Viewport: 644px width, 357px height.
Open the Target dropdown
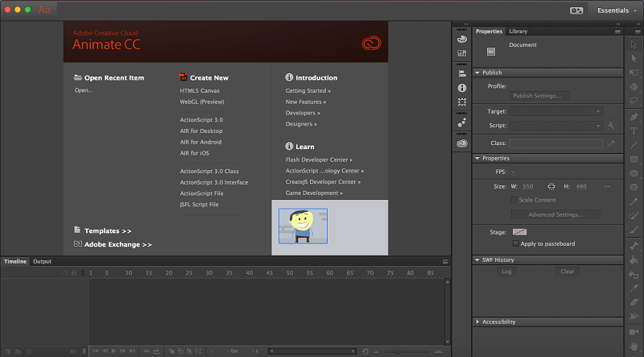(x=556, y=111)
